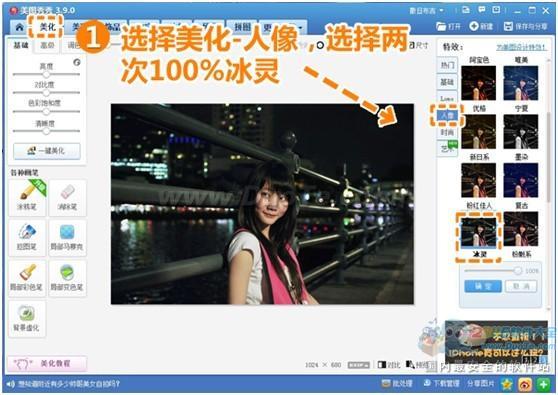Apply the 冰灵 effect thumbnail
Image resolution: width=558 pixels, height=395 pixels.
pos(479,232)
